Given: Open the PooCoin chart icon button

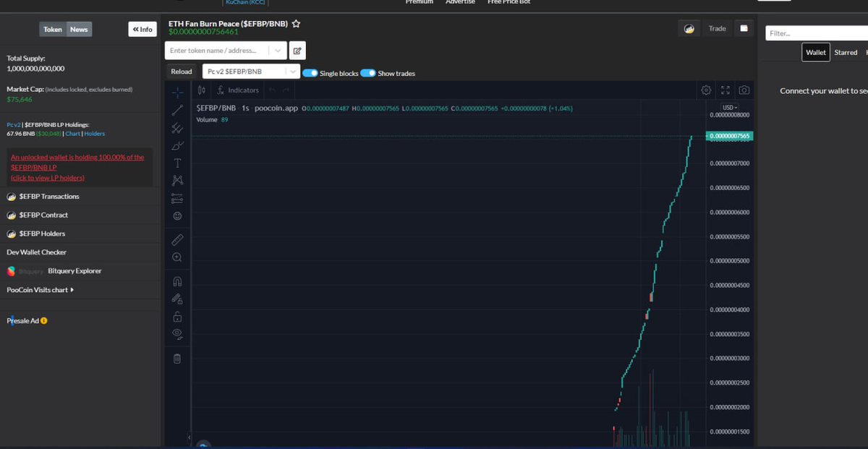Looking at the screenshot, I should [x=689, y=29].
